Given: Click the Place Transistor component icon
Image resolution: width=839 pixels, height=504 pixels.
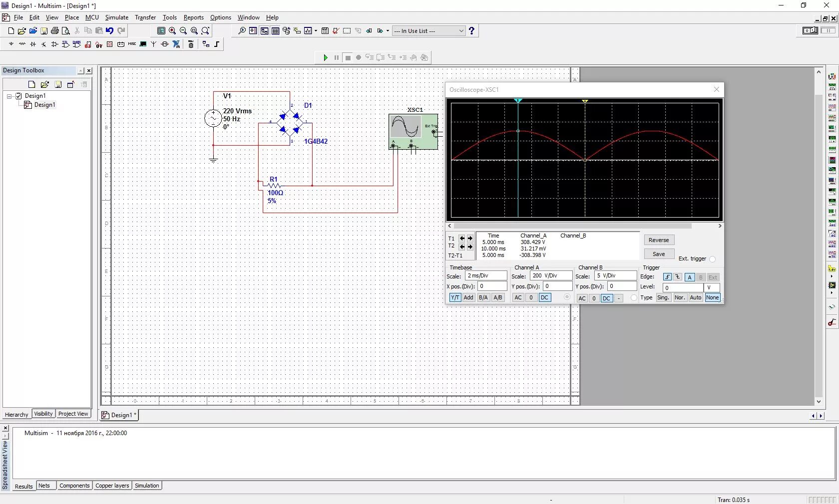Looking at the screenshot, I should pyautogui.click(x=44, y=44).
